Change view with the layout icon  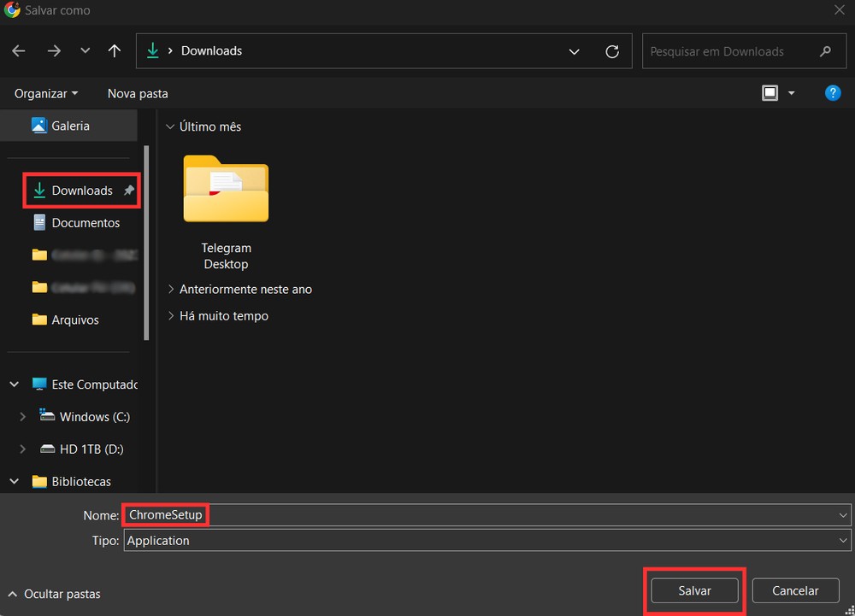tap(770, 93)
